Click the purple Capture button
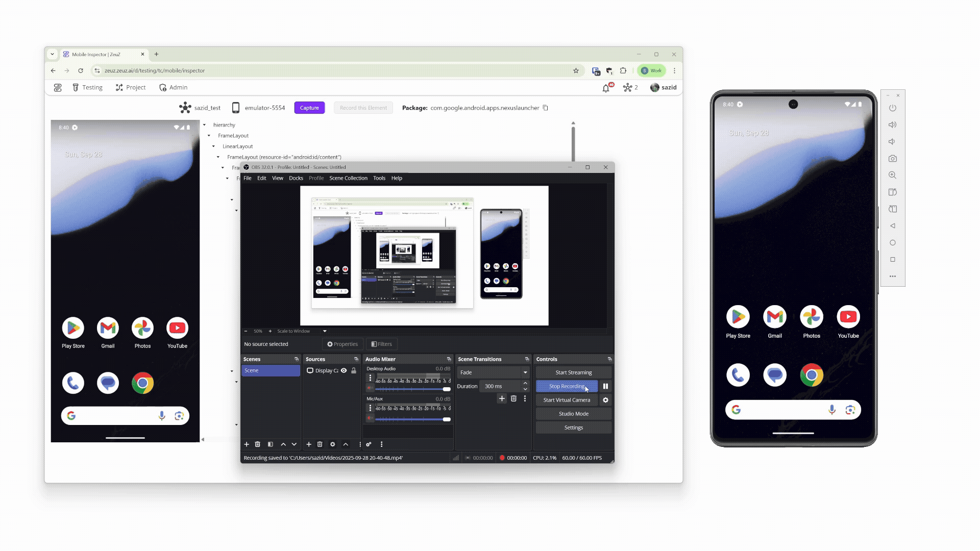 coord(309,108)
